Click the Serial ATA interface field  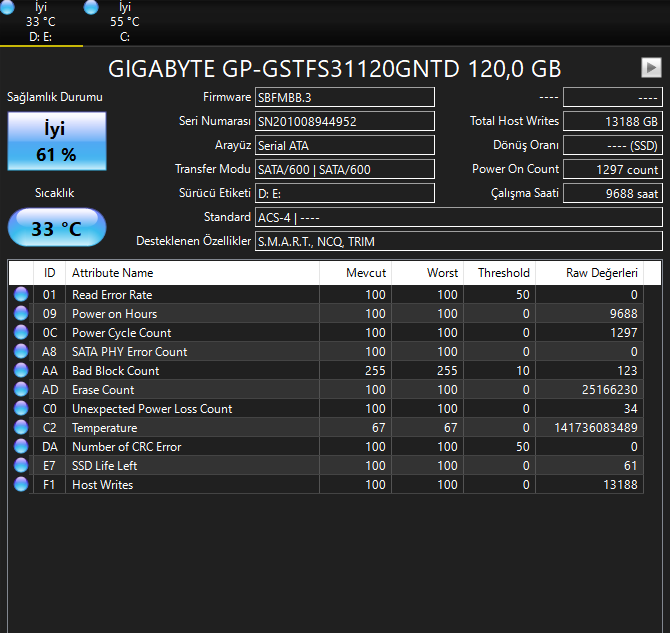345,145
